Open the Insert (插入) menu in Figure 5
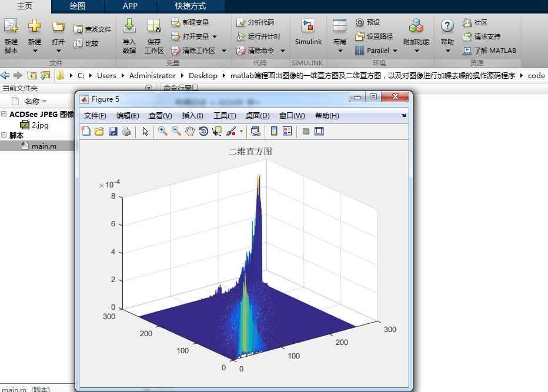This screenshot has height=392, width=548. click(193, 116)
